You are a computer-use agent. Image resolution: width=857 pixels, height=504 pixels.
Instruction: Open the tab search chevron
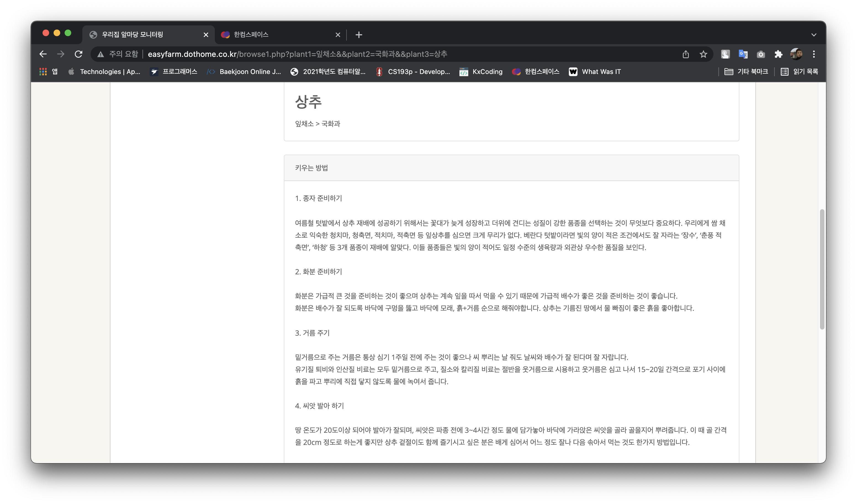point(814,34)
